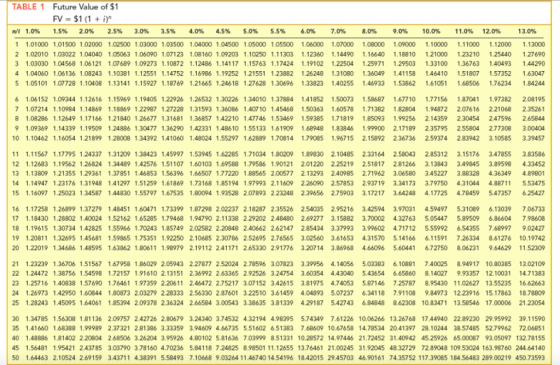
Task: Select the cell value '10.19742'
Action: (532, 238)
